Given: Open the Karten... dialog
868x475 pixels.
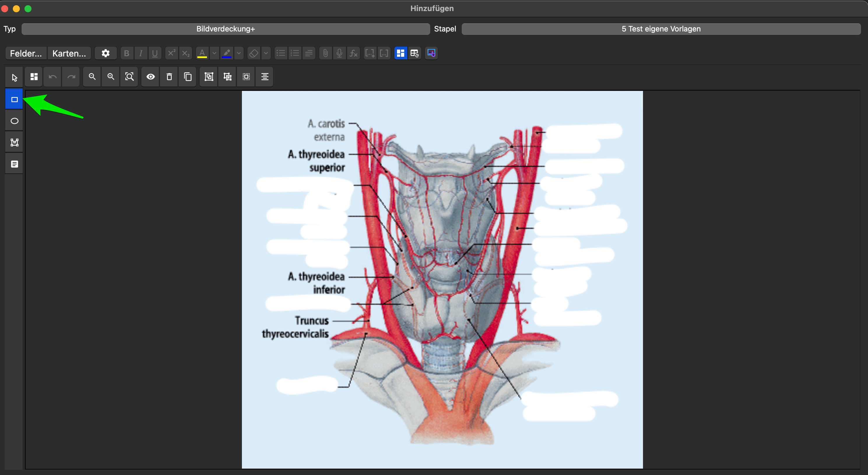Looking at the screenshot, I should pyautogui.click(x=69, y=53).
